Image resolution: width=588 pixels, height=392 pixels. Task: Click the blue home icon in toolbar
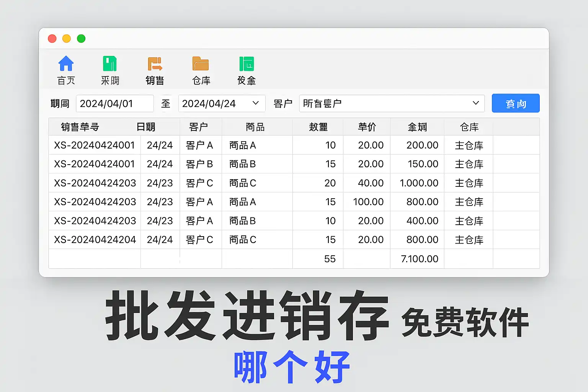point(66,64)
